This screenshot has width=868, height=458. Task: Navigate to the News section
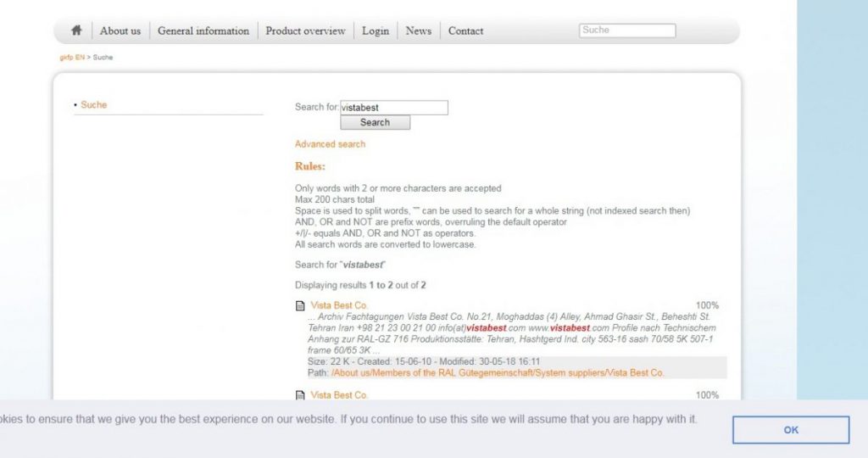tap(418, 31)
